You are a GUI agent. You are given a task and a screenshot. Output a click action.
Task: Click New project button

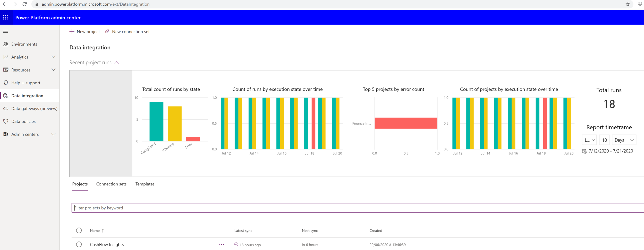84,31
